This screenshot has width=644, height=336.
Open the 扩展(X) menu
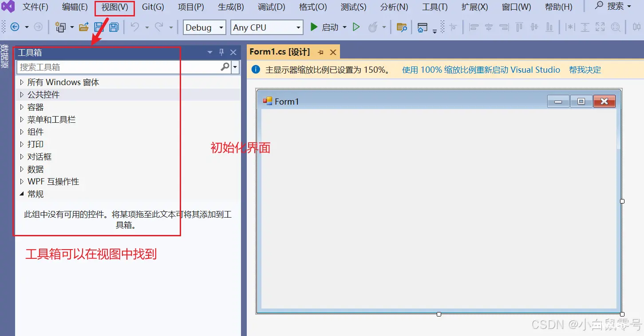pyautogui.click(x=474, y=7)
